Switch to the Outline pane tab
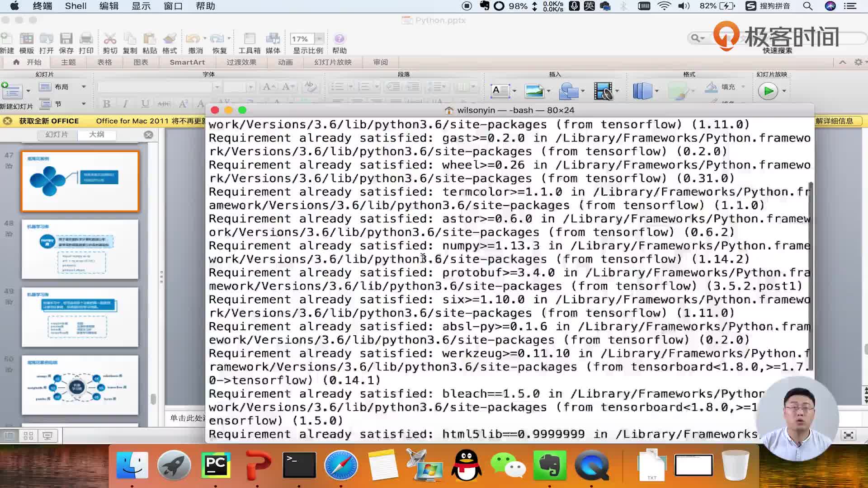The height and width of the screenshot is (488, 868). tap(96, 135)
